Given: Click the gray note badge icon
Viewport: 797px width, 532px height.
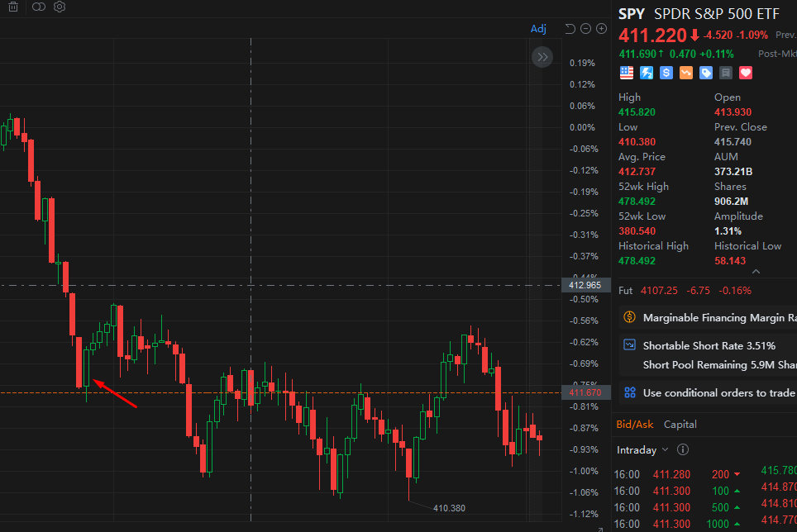Looking at the screenshot, I should 726,73.
